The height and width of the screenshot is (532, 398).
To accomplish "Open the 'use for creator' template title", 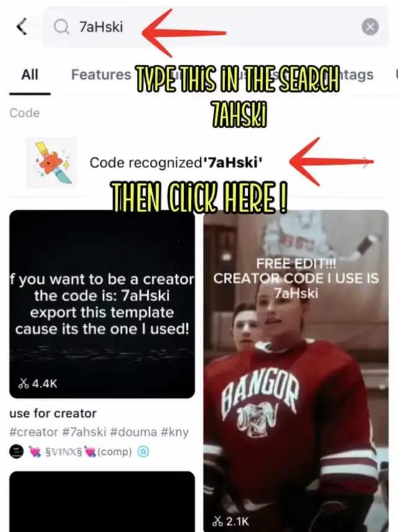I will coord(53,413).
